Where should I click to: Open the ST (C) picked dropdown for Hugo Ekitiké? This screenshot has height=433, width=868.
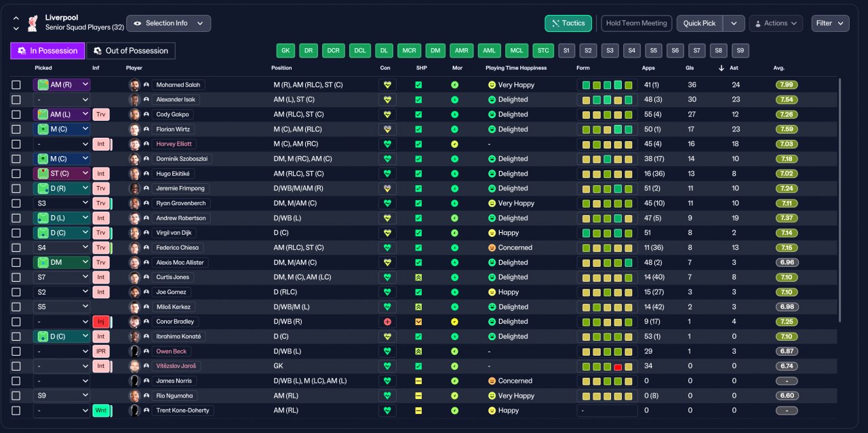click(62, 174)
